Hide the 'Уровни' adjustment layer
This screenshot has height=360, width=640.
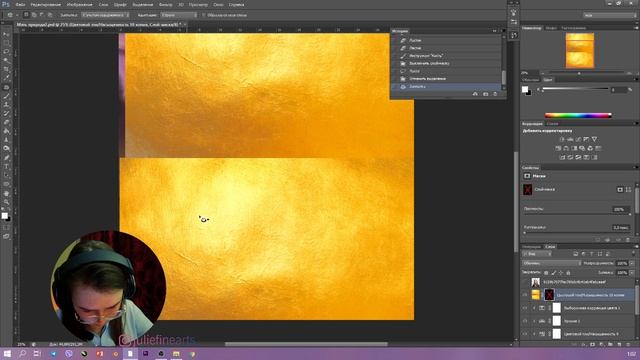point(525,321)
